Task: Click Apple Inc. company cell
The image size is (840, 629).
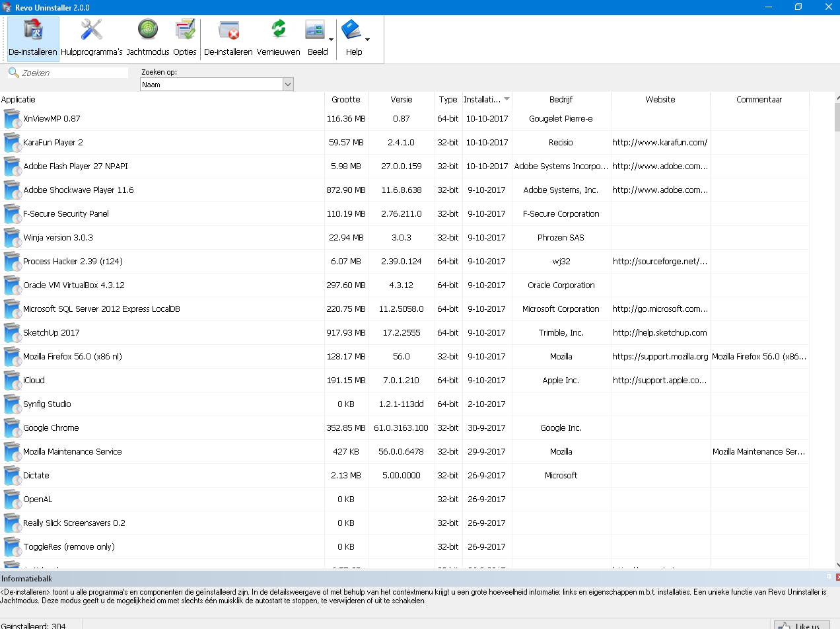Action: pos(561,380)
